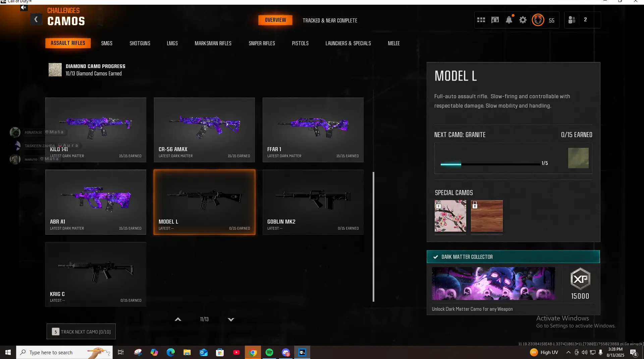Image resolution: width=644 pixels, height=359 pixels.
Task: Go back using the left arrow button
Action: click(36, 19)
